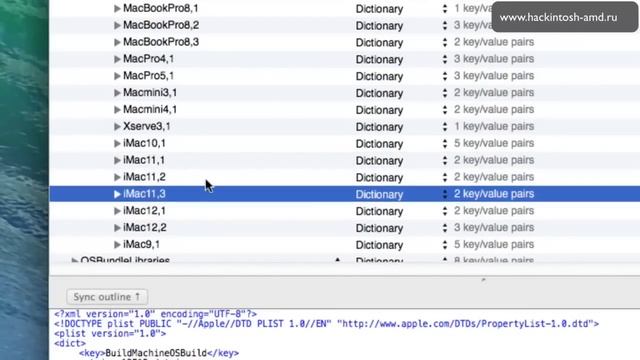Open type stepper for Macmini3,1 row

444,93
